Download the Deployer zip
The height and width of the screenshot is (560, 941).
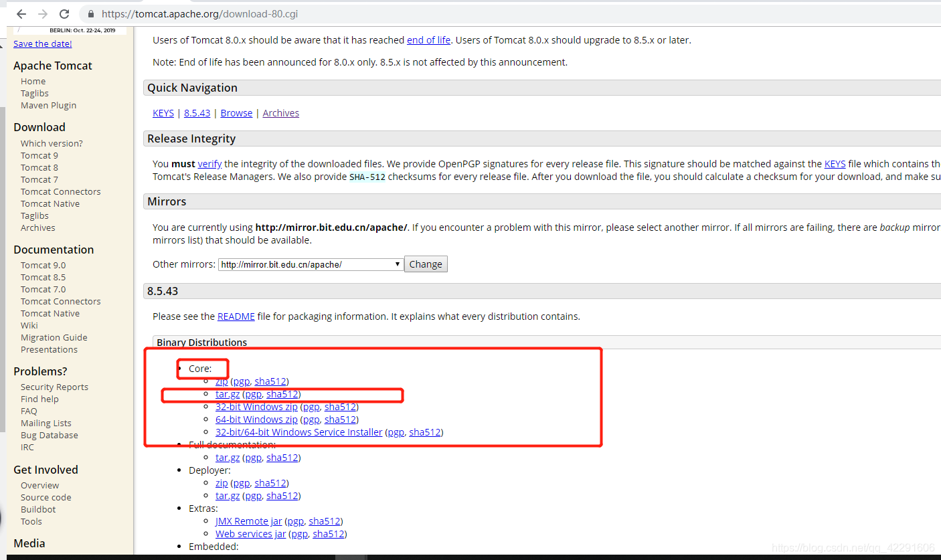pyautogui.click(x=222, y=483)
